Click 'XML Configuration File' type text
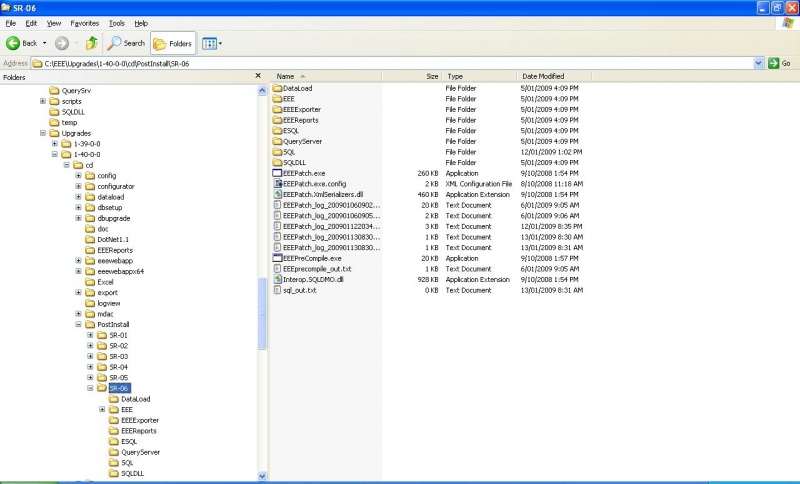The height and width of the screenshot is (484, 800). 479,184
